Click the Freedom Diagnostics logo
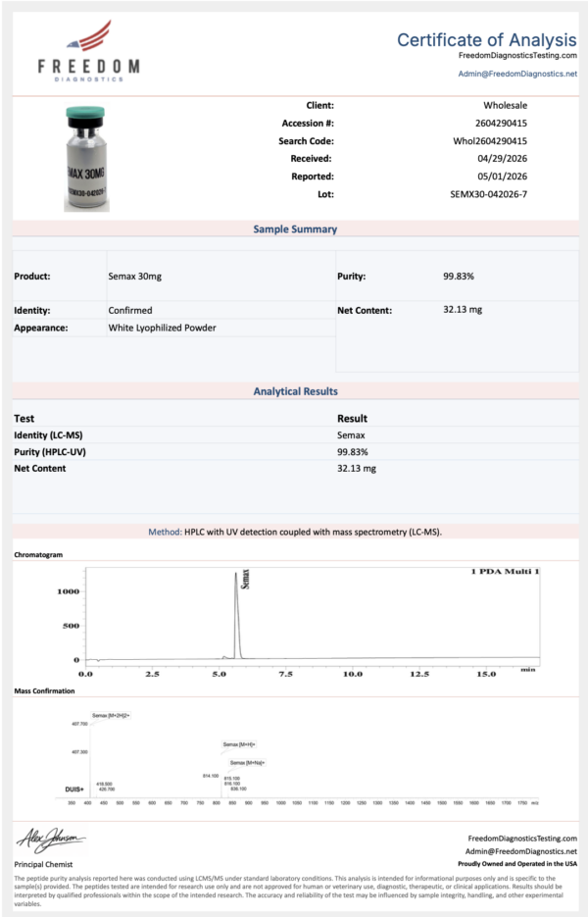The image size is (588, 917). pyautogui.click(x=89, y=51)
